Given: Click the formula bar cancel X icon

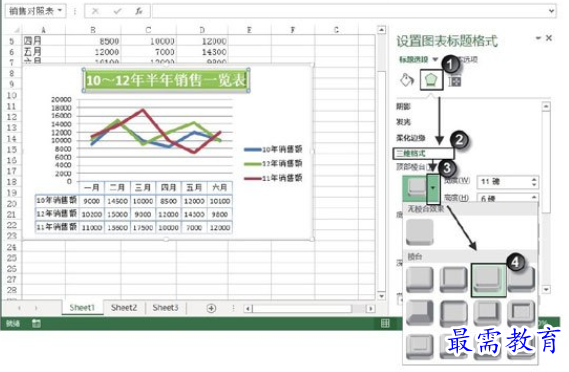Looking at the screenshot, I should 95,11.
